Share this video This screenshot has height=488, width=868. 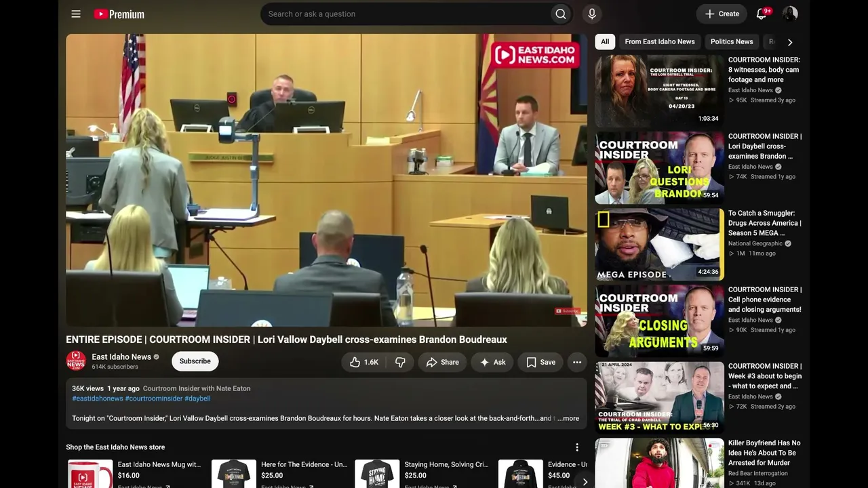pyautogui.click(x=442, y=362)
